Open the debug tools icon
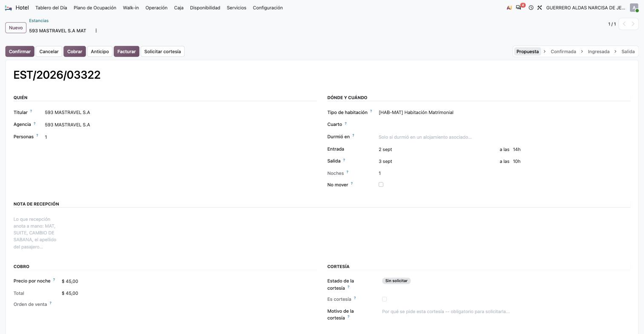The height and width of the screenshot is (334, 644). pos(540,8)
